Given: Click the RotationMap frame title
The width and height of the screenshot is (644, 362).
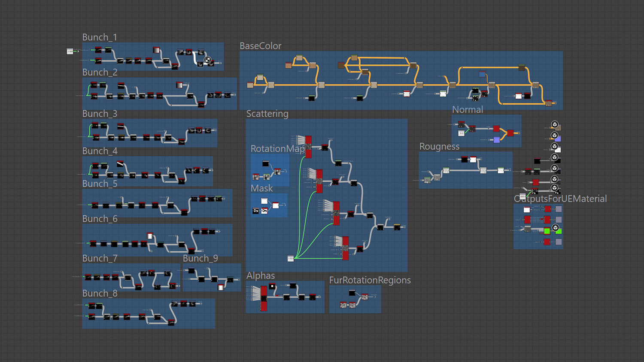Looking at the screenshot, I should click(x=278, y=149).
